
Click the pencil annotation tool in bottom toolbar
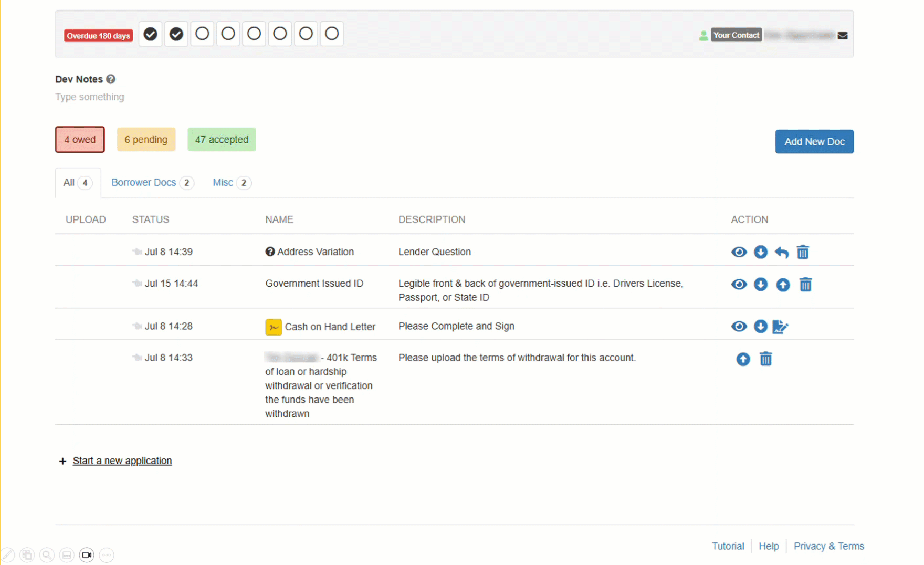pos(8,555)
